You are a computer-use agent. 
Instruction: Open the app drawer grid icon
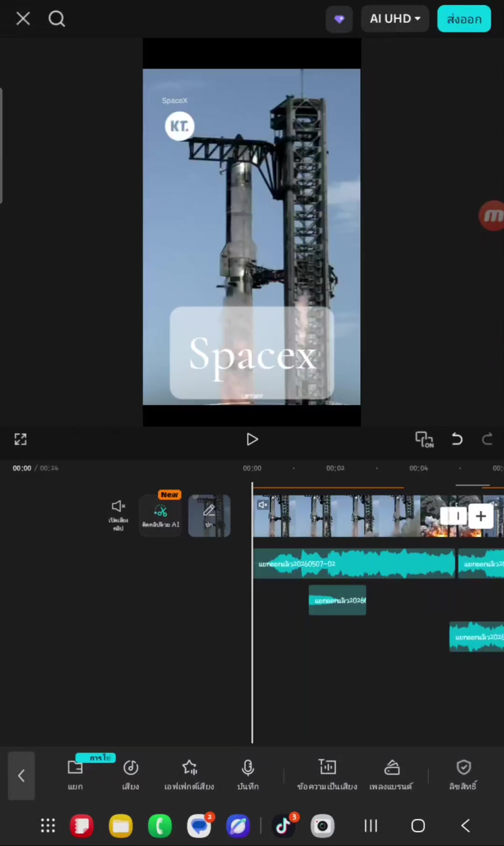(x=48, y=825)
